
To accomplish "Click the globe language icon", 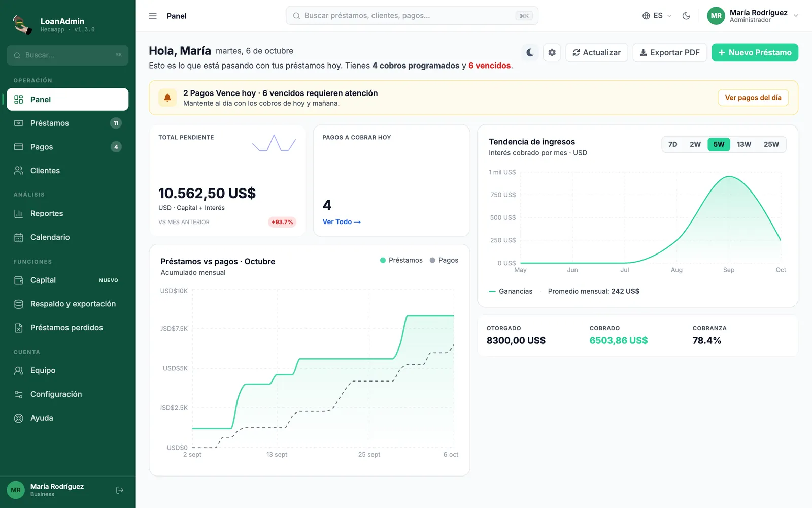I will (x=646, y=16).
